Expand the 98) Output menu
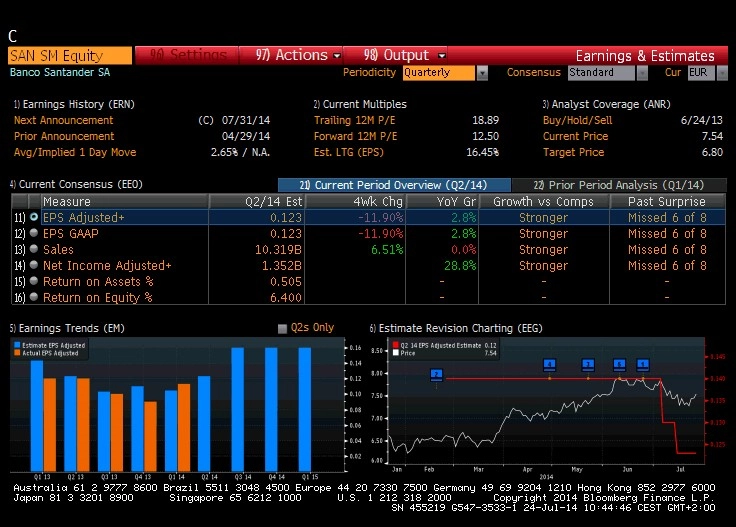 (395, 55)
